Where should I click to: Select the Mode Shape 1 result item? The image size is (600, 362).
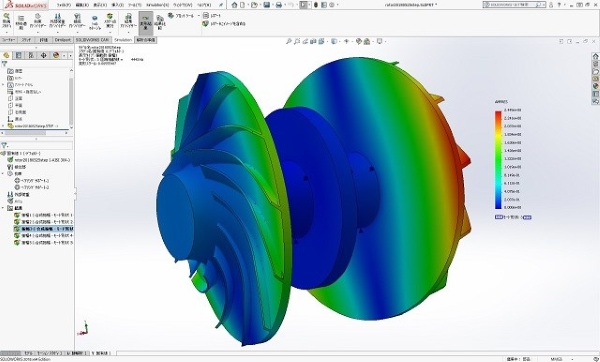(x=43, y=215)
